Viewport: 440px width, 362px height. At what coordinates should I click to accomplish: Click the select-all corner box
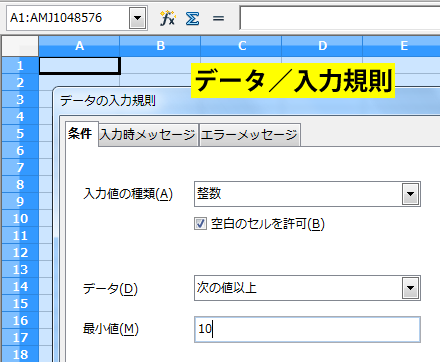(x=20, y=46)
